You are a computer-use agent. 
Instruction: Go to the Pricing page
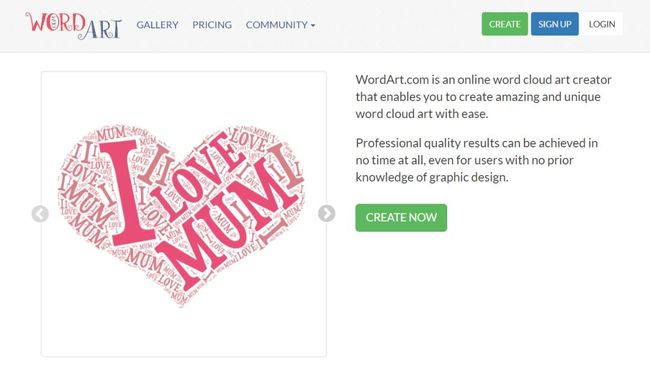coord(212,25)
